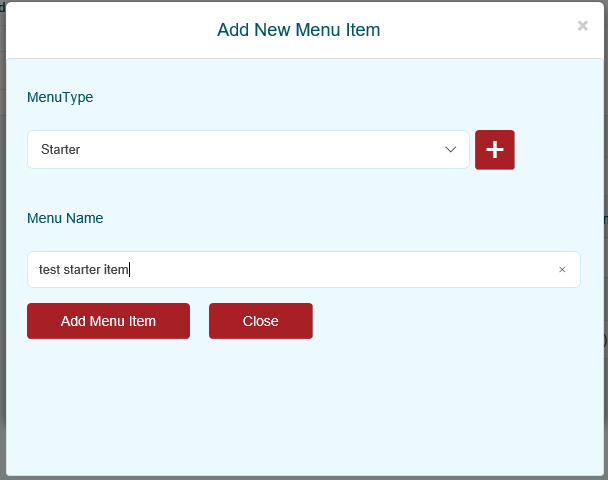Click the 'test starter item' text
This screenshot has width=608, height=480.
[84, 269]
